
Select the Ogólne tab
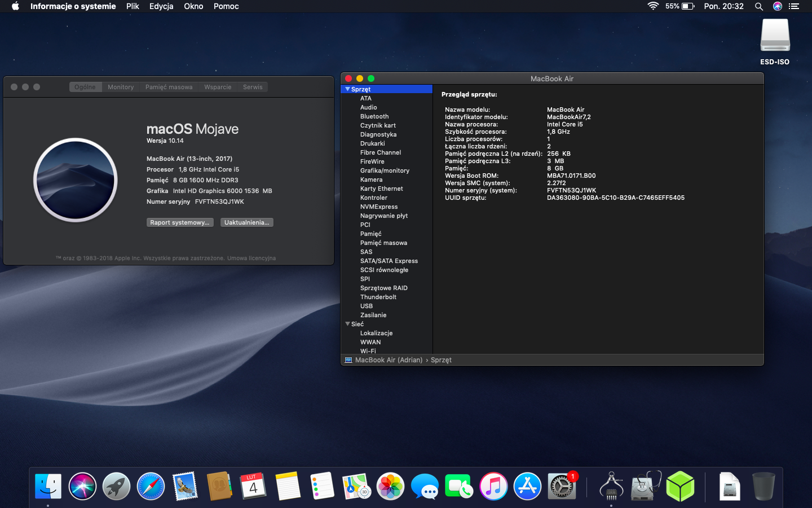(x=85, y=87)
